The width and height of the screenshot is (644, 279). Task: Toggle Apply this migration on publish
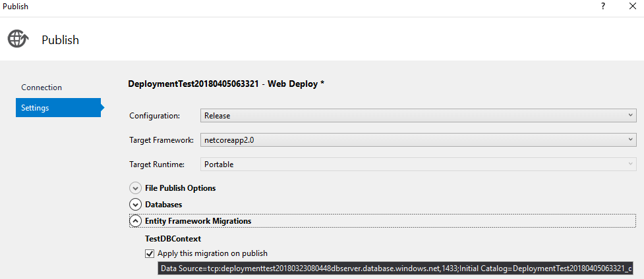pos(150,253)
